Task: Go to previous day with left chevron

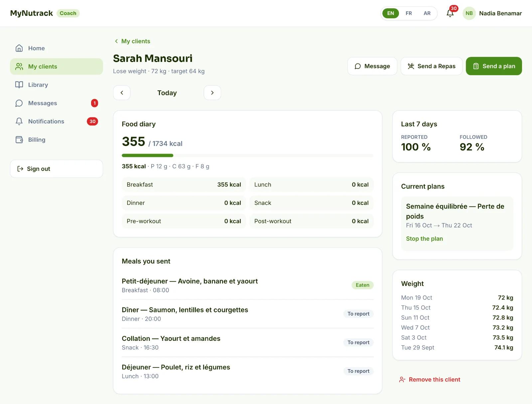Action: tap(122, 93)
